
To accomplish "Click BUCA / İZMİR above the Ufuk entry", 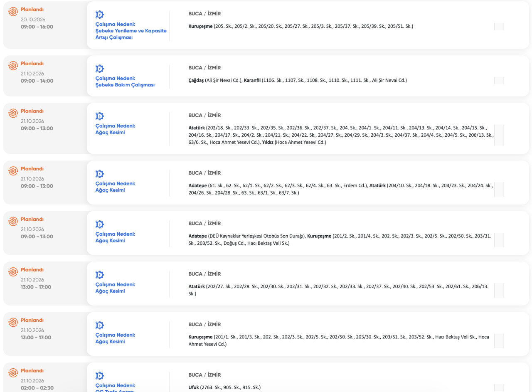I will pos(204,375).
